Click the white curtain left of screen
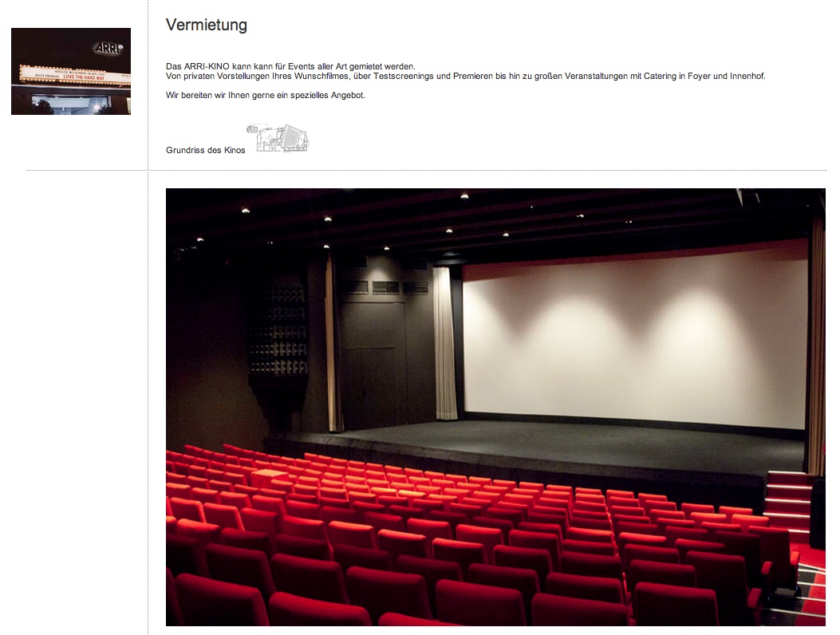840x635 pixels. [446, 343]
